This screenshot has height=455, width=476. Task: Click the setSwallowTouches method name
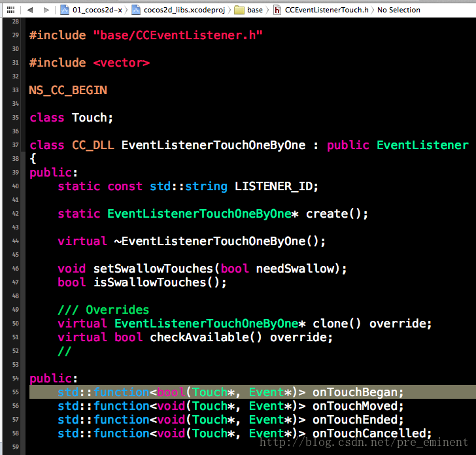coord(153,269)
